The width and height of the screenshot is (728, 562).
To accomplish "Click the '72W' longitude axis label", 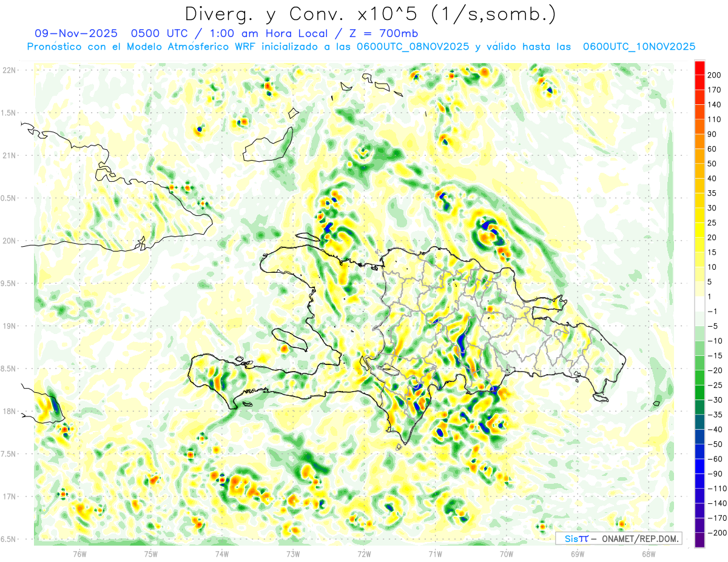I will [x=364, y=554].
